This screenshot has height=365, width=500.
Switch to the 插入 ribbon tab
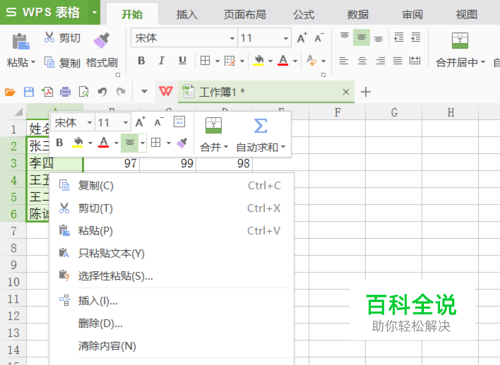point(187,14)
